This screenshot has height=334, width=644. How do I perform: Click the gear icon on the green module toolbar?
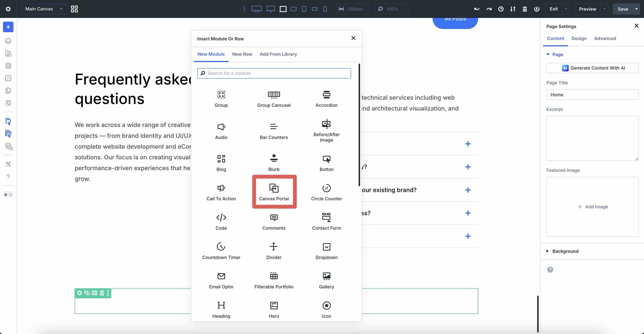pos(80,293)
